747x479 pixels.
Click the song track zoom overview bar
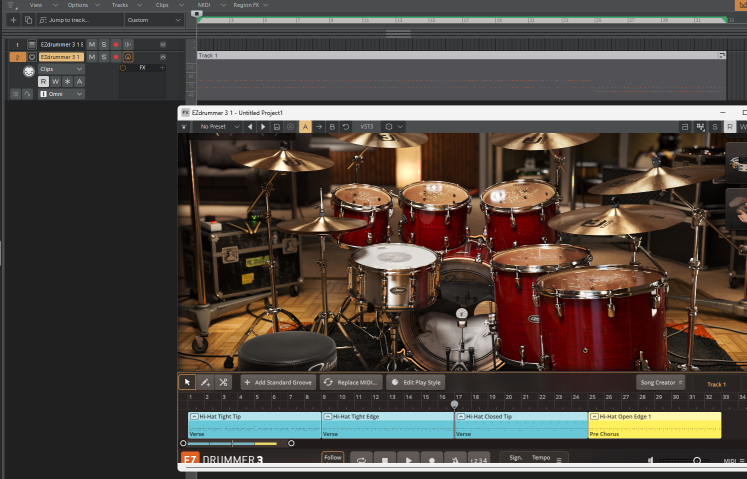click(237, 443)
